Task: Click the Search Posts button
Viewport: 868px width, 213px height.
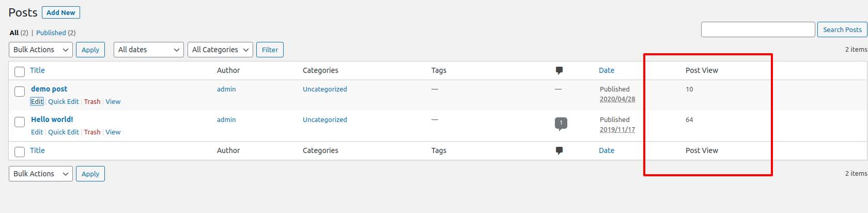Action: click(842, 29)
